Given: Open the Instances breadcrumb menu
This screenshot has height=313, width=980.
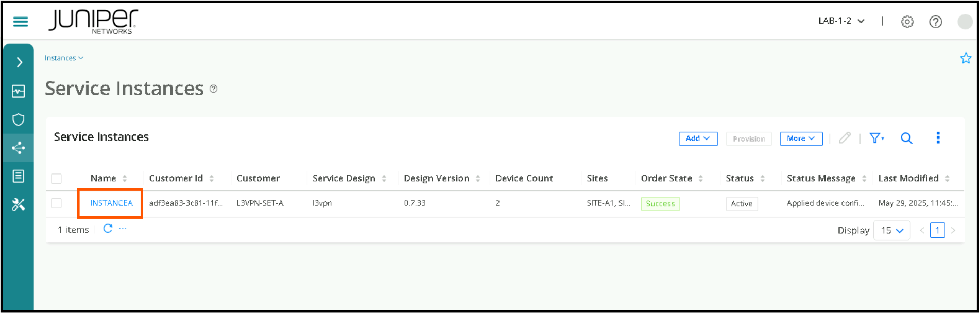Looking at the screenshot, I should click(64, 58).
